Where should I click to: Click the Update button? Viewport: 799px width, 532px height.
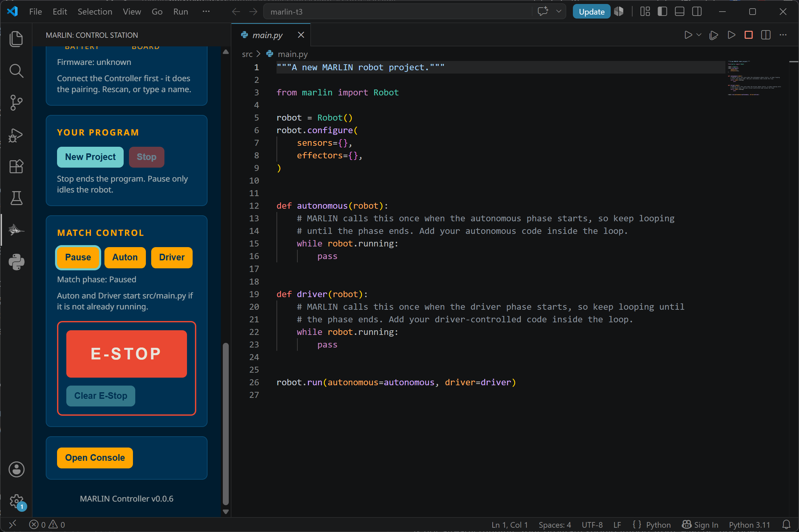[591, 12]
